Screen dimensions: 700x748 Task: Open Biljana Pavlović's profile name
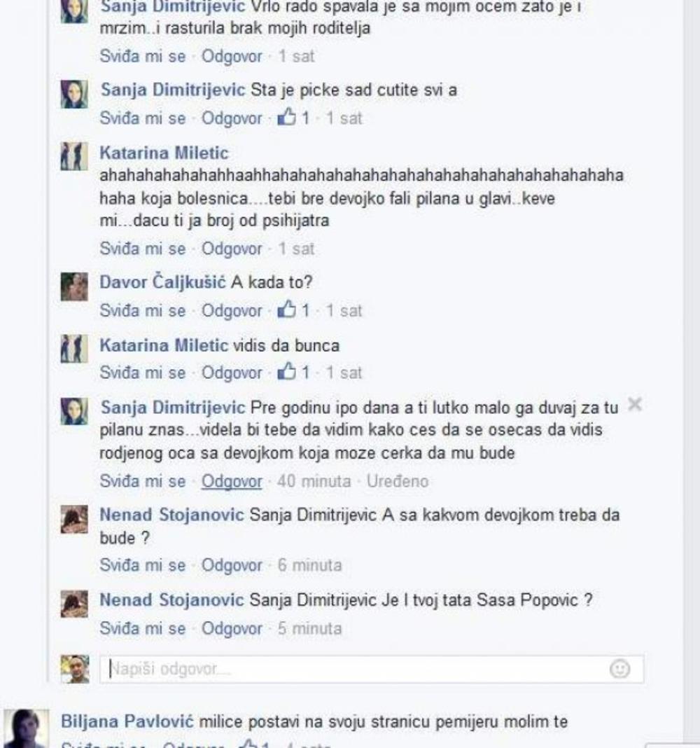pyautogui.click(x=127, y=721)
